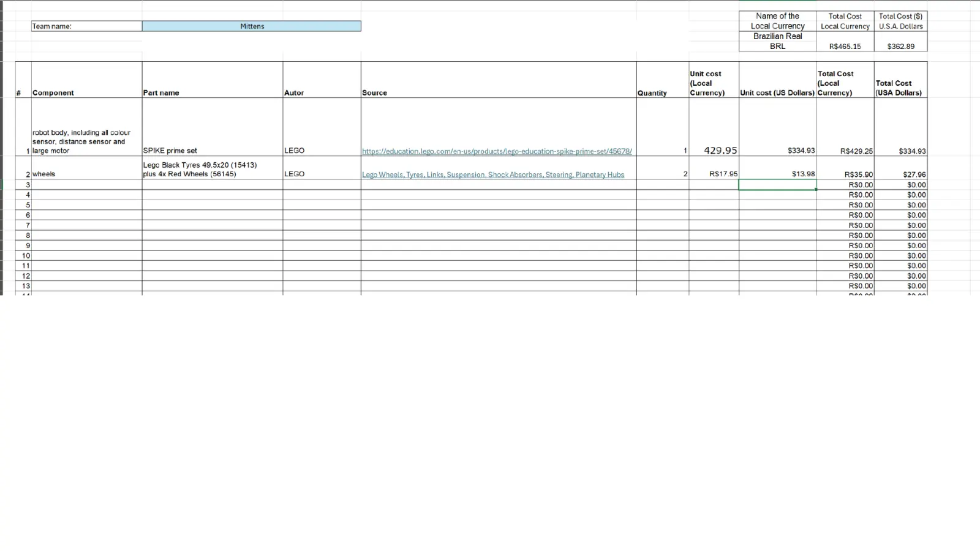Select the 'Total Cost (USA Dollars)' column header
Screen dimensions: 980x551
[901, 80]
